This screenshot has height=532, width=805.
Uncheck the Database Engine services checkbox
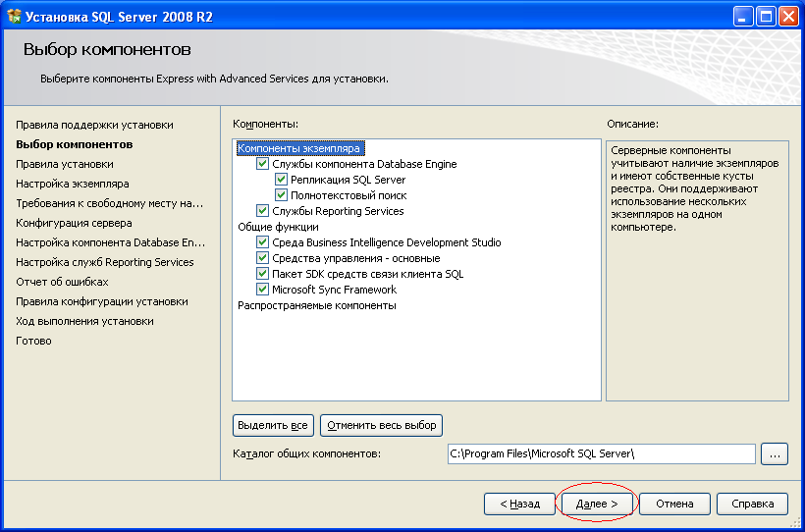tap(262, 164)
